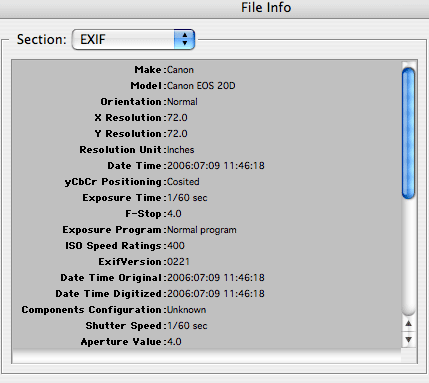Click the blue up-down arrows of Section popup

pos(184,40)
